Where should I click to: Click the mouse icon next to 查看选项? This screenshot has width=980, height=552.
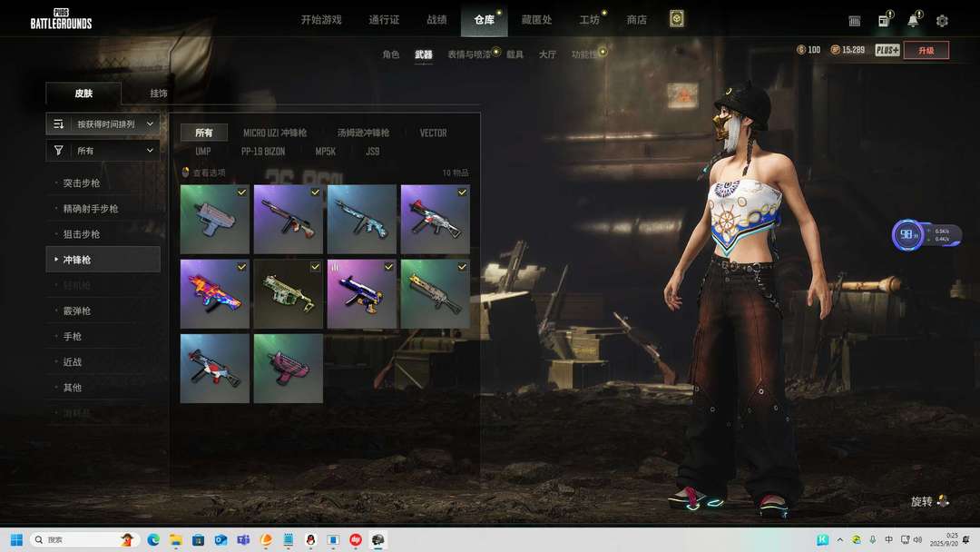pos(186,172)
